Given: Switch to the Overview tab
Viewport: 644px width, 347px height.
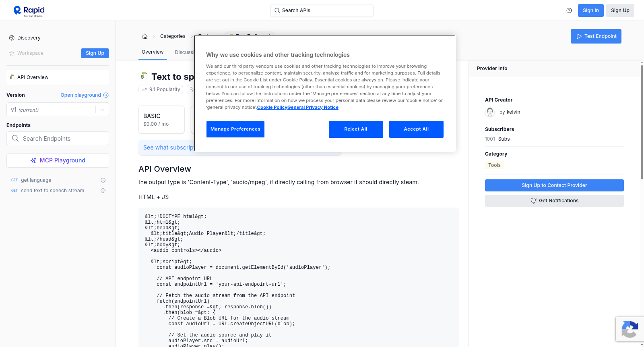Looking at the screenshot, I should [x=153, y=52].
